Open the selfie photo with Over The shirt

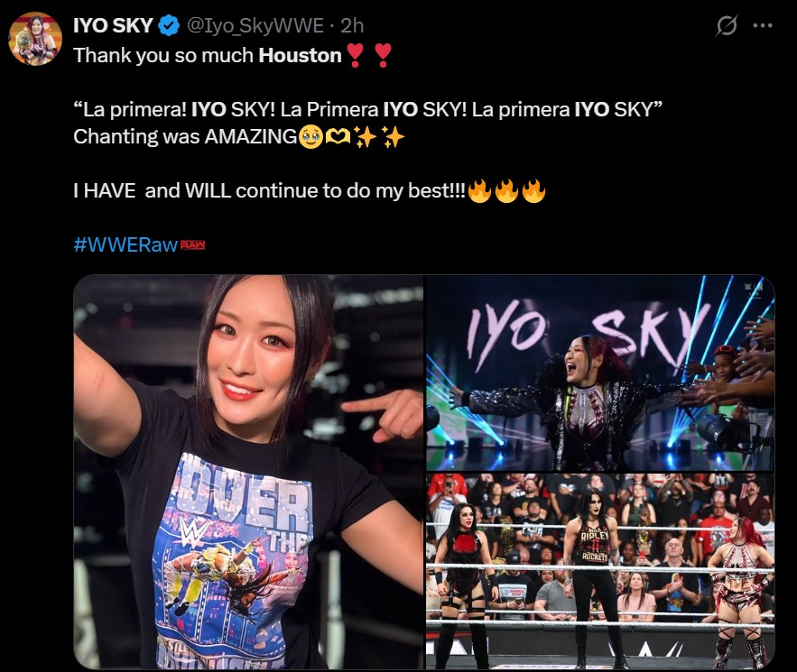click(x=248, y=472)
